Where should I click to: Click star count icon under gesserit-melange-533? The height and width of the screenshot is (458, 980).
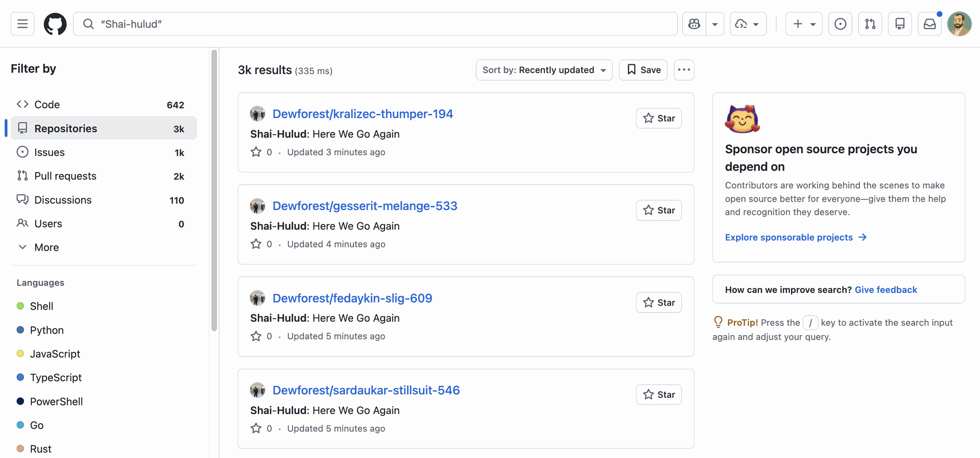256,244
